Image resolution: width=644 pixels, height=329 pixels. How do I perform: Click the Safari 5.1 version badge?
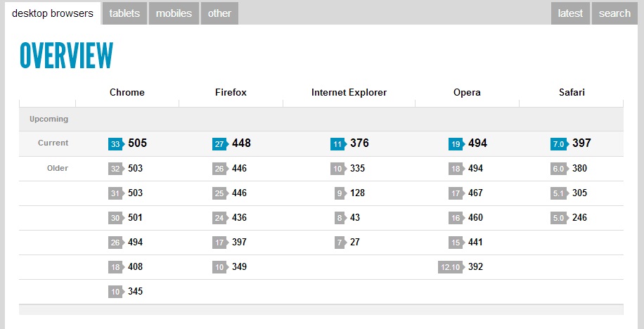tap(560, 193)
